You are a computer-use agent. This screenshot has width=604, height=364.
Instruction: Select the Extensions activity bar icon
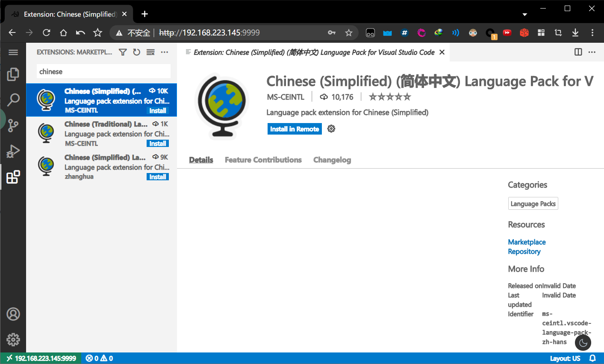[13, 177]
